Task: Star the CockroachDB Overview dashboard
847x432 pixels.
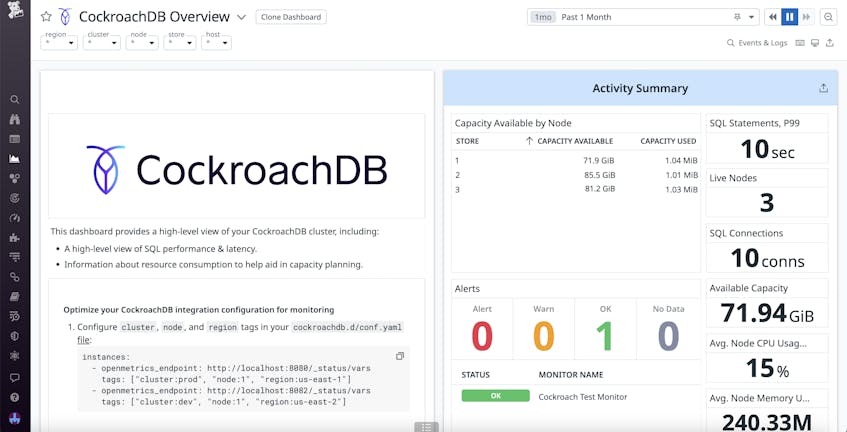Action: point(46,17)
